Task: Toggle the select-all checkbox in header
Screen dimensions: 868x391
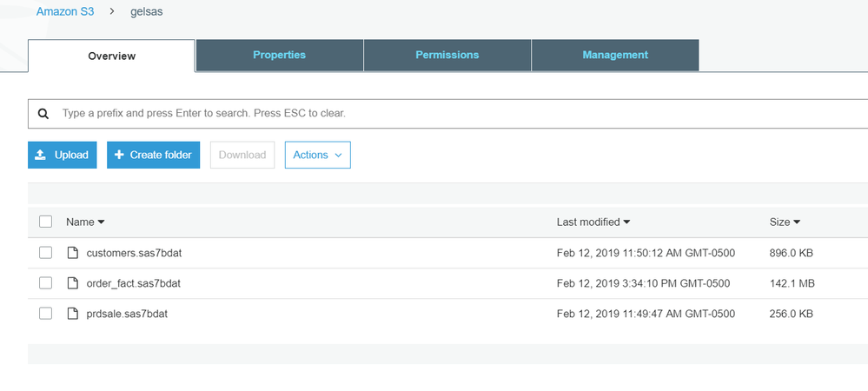Action: click(46, 222)
